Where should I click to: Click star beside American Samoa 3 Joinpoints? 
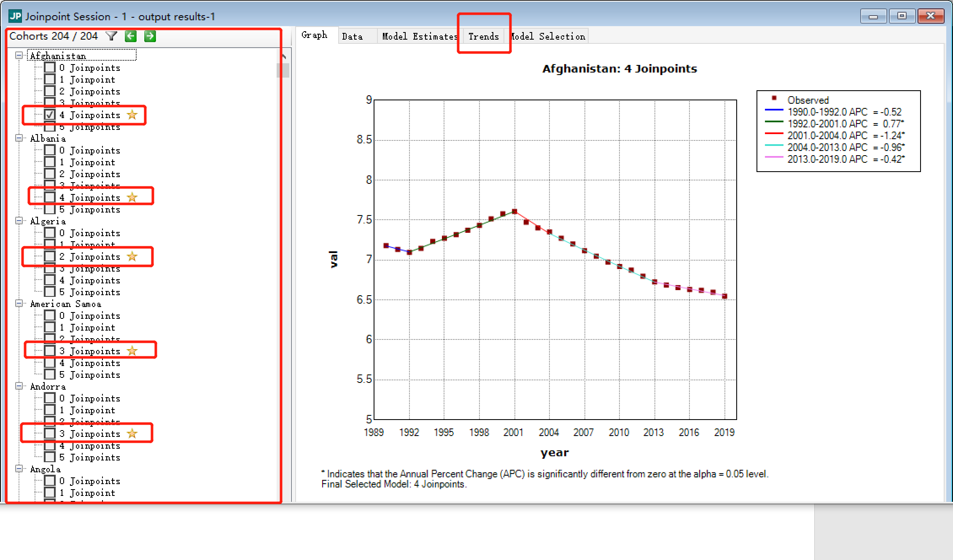132,351
